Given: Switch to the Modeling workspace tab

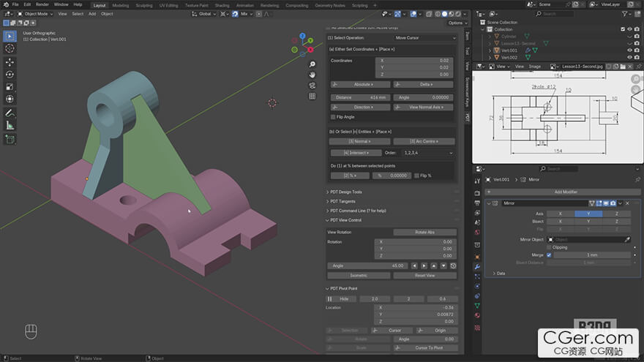Looking at the screenshot, I should pyautogui.click(x=120, y=5).
